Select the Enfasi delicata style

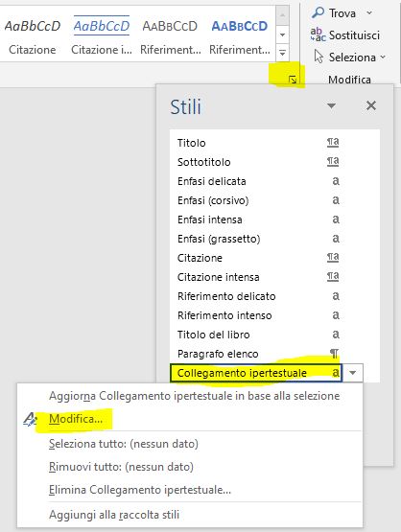pos(258,181)
